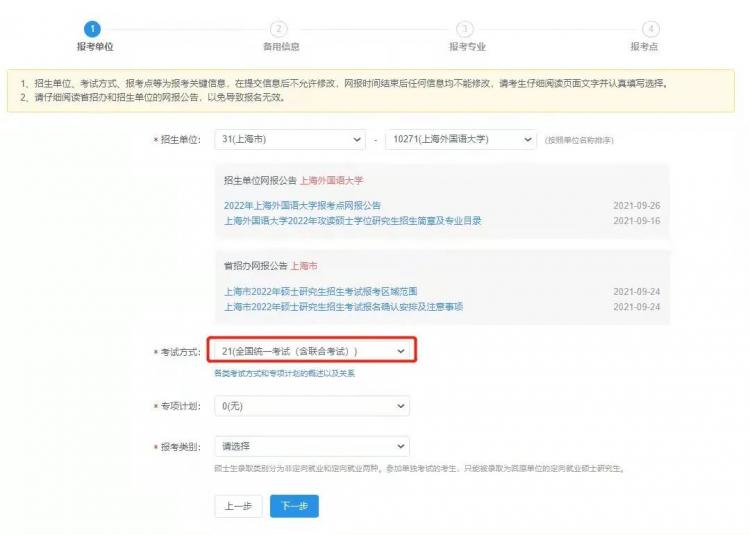Screen dimensions: 750x535
Task: Expand the 专项计划 dropdown showing 0(无)
Action: tap(312, 406)
